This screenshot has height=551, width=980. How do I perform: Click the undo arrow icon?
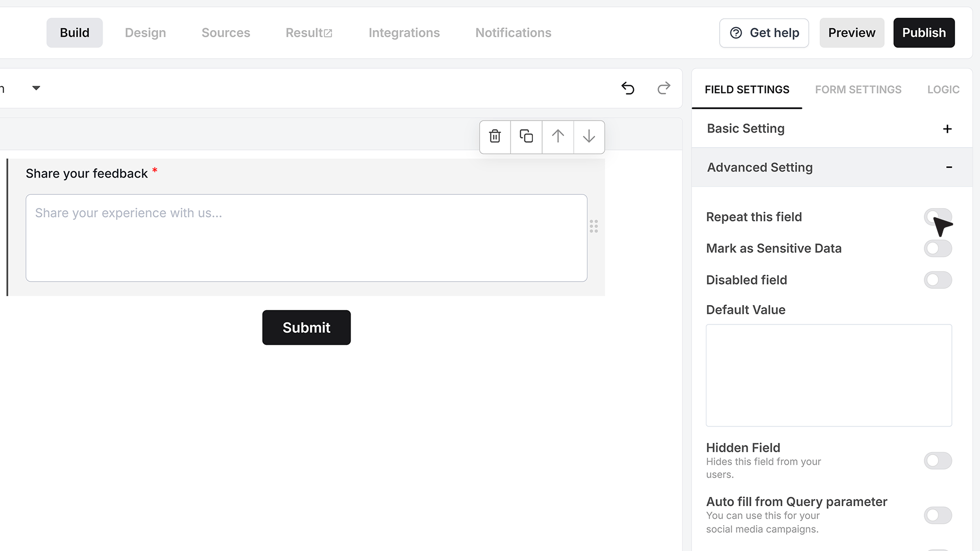(628, 88)
